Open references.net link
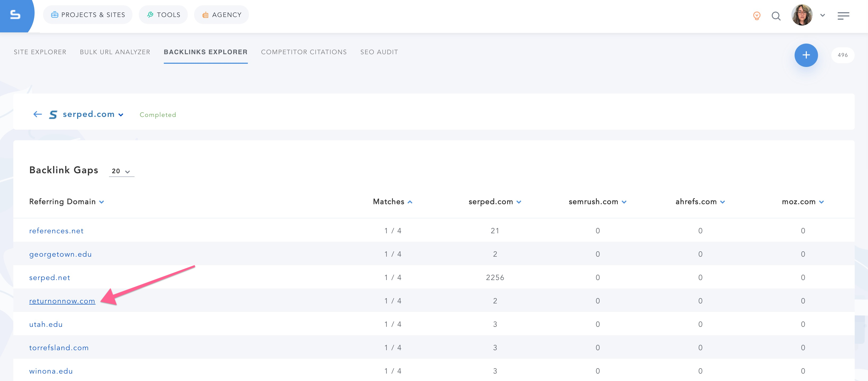868x381 pixels. point(56,231)
